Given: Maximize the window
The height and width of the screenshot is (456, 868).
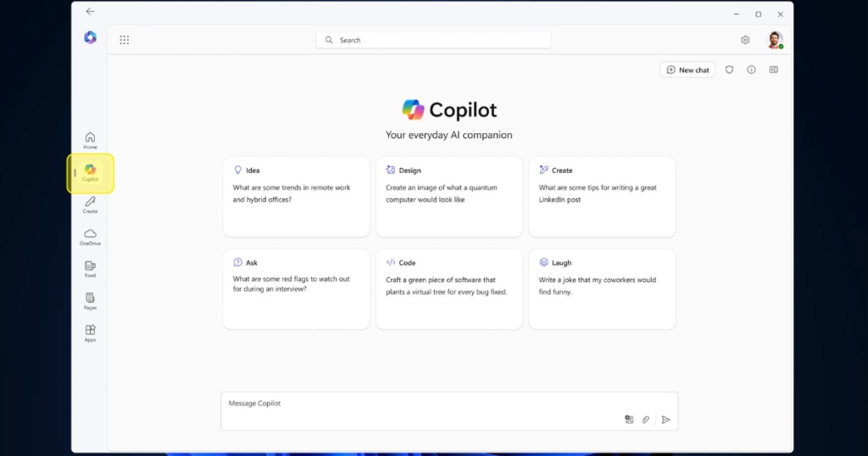Looking at the screenshot, I should pos(759,14).
